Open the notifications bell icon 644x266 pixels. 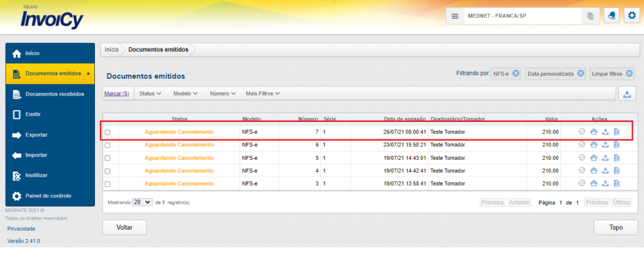tap(611, 16)
